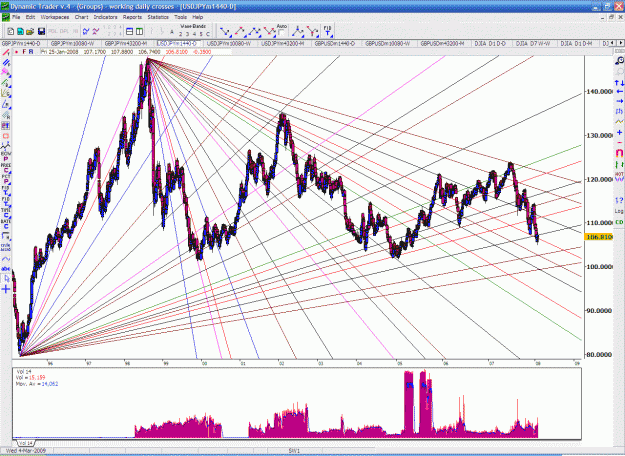Click the 106.8100 current price label
The width and height of the screenshot is (625, 456).
pyautogui.click(x=598, y=237)
